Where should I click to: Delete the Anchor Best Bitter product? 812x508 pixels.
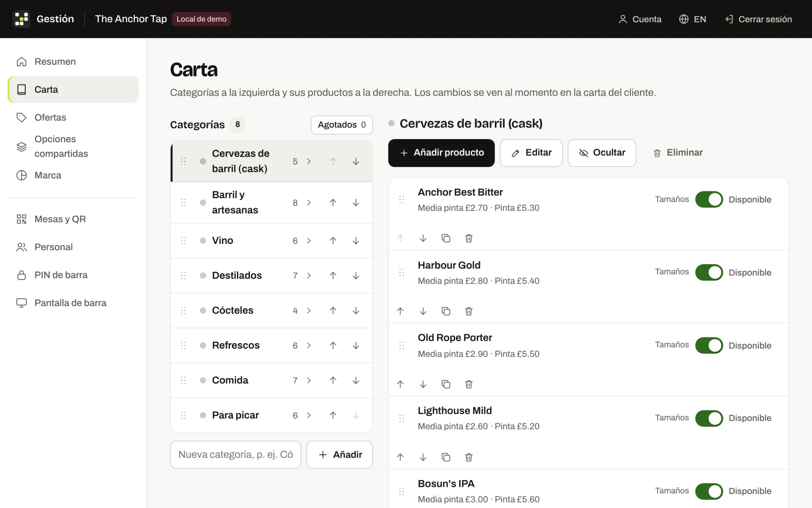tap(469, 238)
